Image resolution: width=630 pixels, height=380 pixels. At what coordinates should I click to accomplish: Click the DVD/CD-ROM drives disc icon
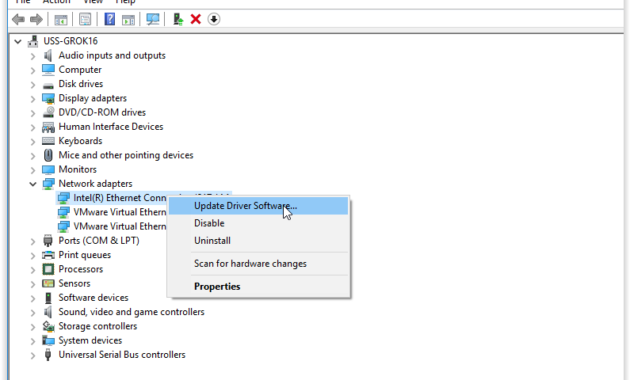click(x=48, y=112)
